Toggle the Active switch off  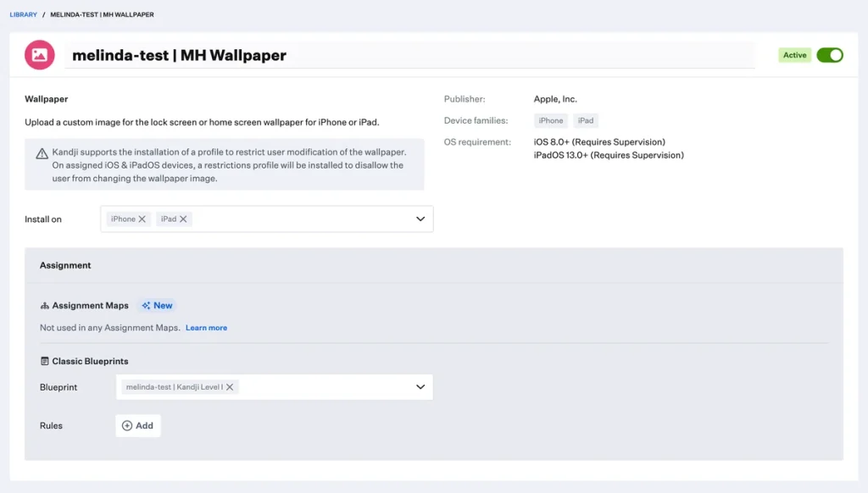(x=829, y=55)
